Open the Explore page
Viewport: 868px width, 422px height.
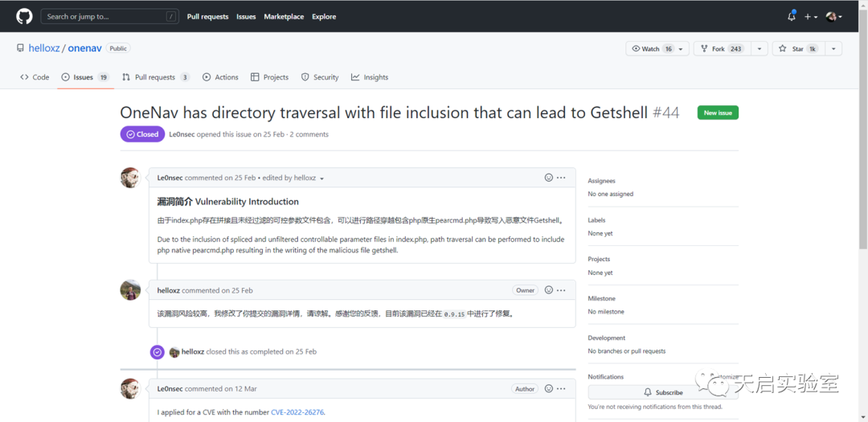point(324,17)
